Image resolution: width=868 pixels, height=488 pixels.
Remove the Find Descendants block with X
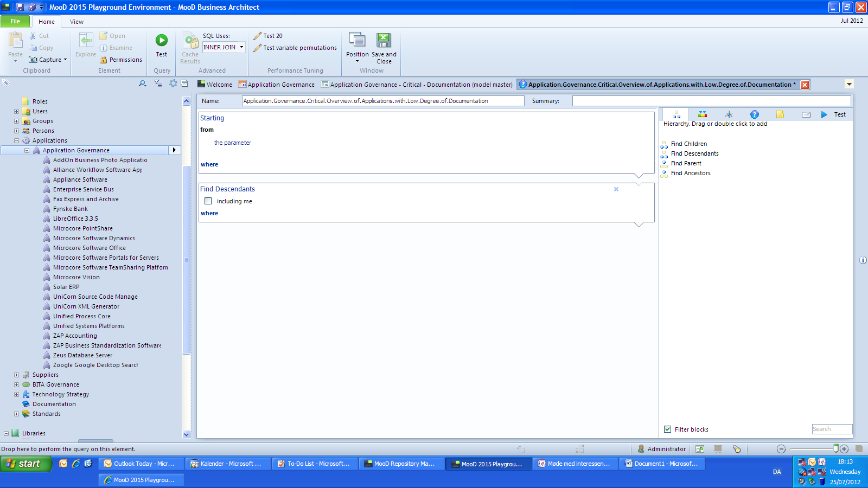[616, 189]
